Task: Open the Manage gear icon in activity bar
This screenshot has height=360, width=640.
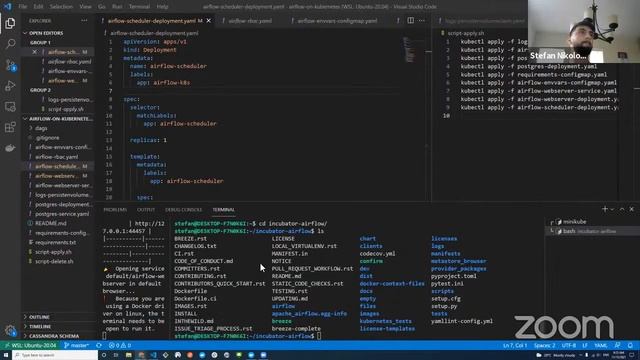Action: (x=10, y=330)
